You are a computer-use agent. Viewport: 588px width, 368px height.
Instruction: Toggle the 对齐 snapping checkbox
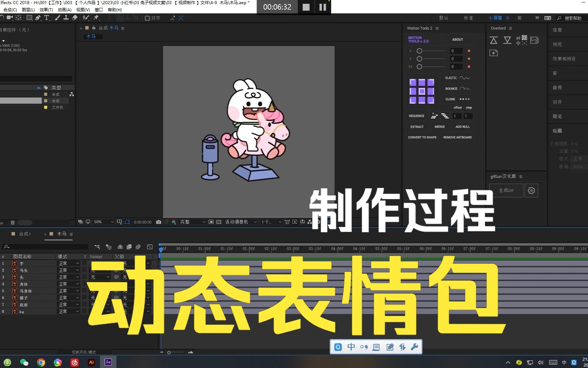click(147, 18)
